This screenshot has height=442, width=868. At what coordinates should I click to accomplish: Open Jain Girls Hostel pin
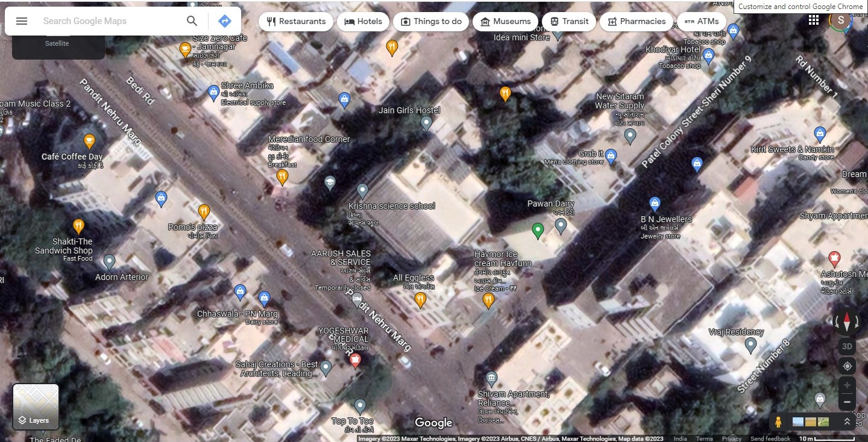[x=426, y=123]
